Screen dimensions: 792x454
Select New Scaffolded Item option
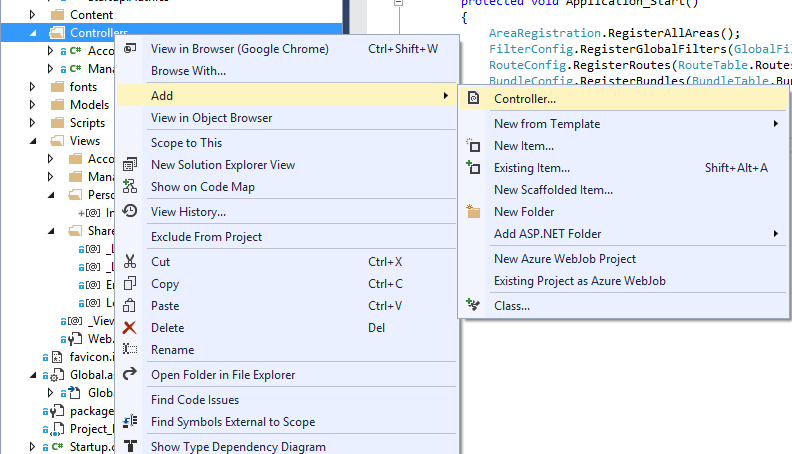tap(553, 190)
